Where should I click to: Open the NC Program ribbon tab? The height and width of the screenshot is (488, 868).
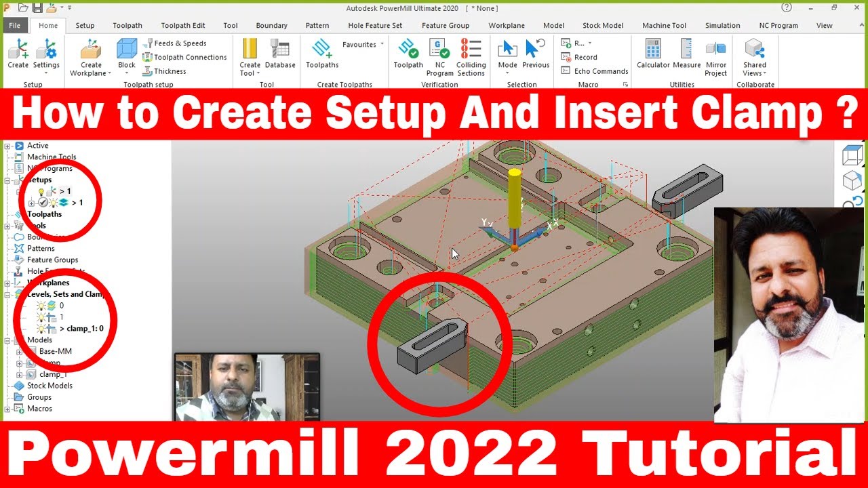pos(778,25)
